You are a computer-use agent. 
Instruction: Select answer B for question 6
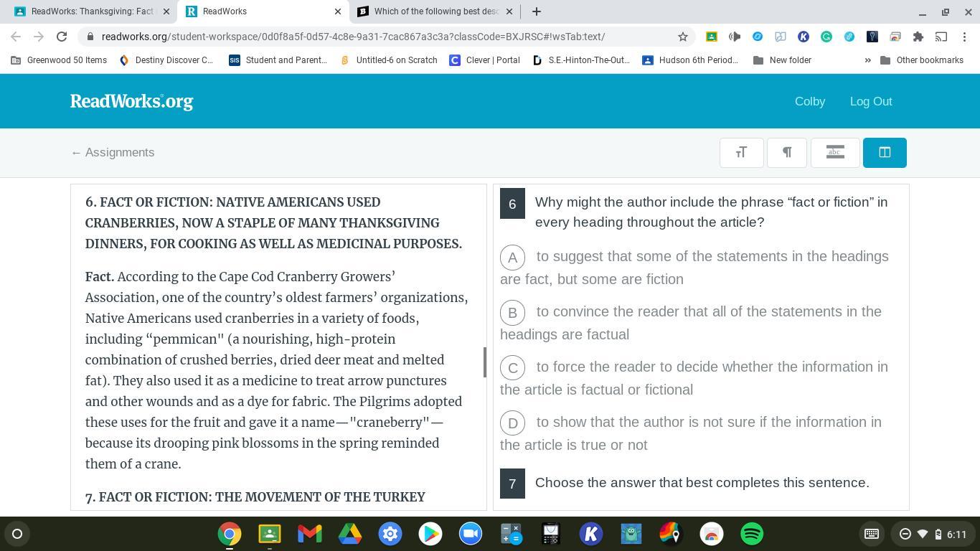pyautogui.click(x=512, y=312)
